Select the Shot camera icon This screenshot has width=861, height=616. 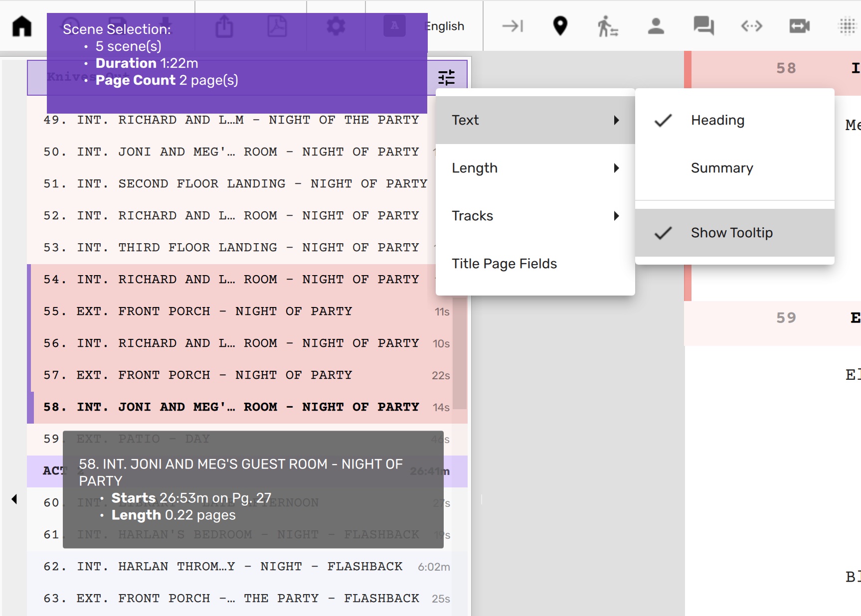[799, 26]
